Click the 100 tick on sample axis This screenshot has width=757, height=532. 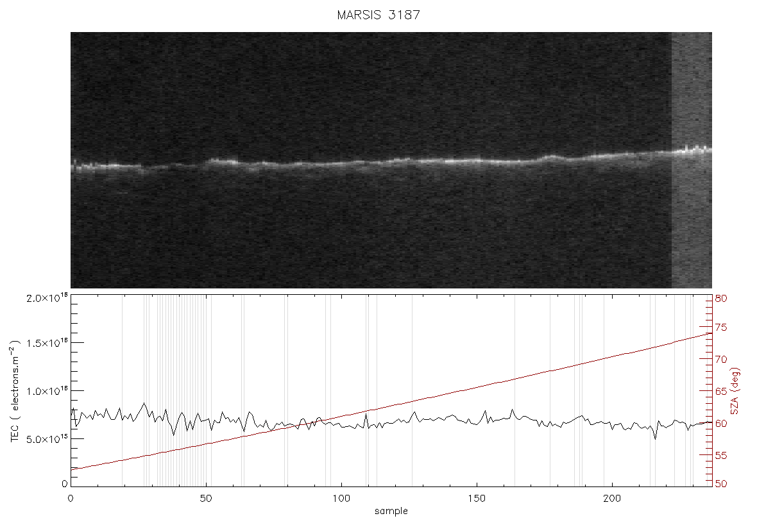pos(341,499)
